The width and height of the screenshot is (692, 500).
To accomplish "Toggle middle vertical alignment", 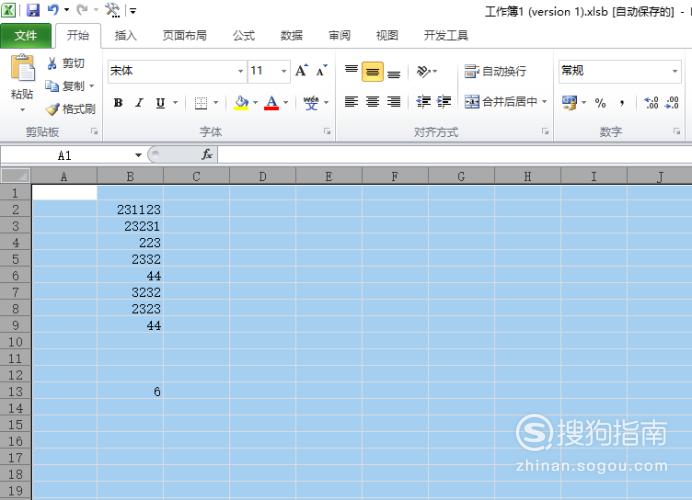I will click(372, 71).
